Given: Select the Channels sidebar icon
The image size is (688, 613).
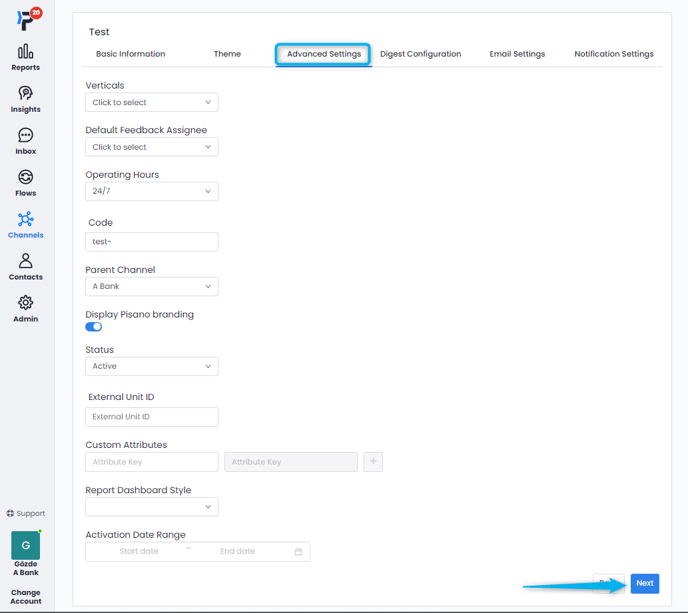Looking at the screenshot, I should point(26,225).
